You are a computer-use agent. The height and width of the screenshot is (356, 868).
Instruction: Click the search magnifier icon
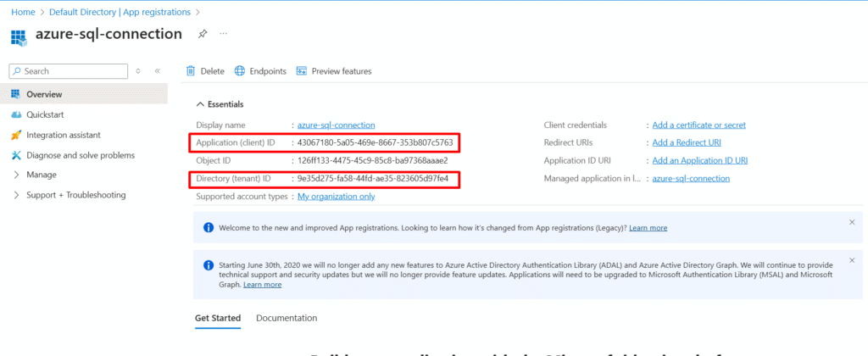pyautogui.click(x=17, y=71)
